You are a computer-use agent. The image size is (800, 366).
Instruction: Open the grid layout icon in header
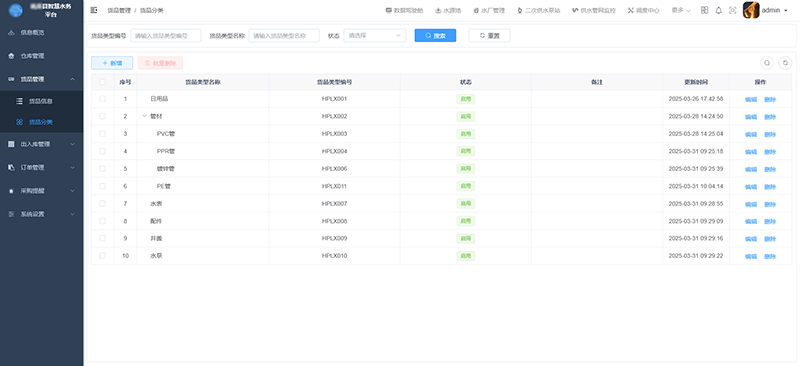tap(705, 10)
